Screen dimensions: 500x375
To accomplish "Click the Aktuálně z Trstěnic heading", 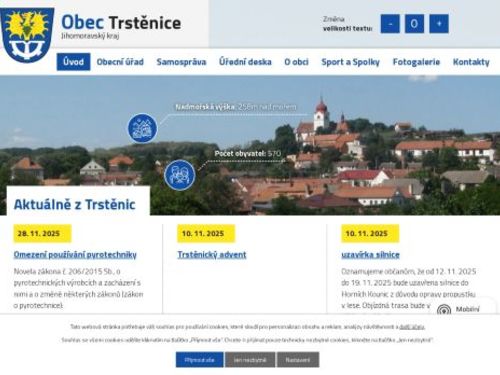I will 75,204.
